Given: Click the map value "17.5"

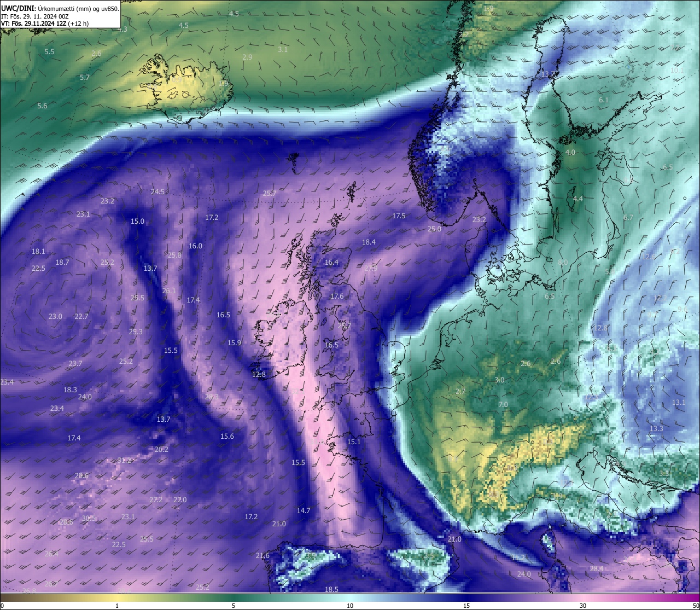Looking at the screenshot, I should click(399, 216).
